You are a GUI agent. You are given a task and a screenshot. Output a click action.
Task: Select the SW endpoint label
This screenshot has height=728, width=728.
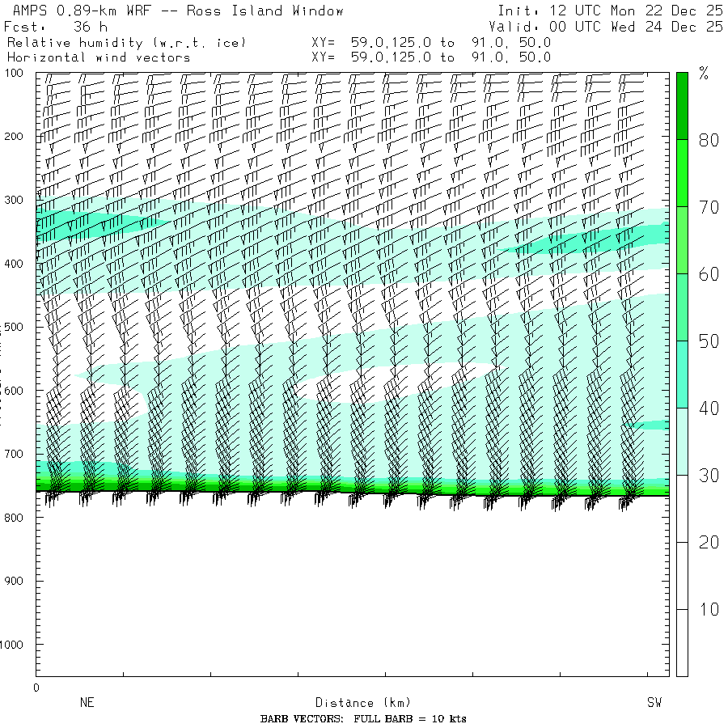click(654, 703)
